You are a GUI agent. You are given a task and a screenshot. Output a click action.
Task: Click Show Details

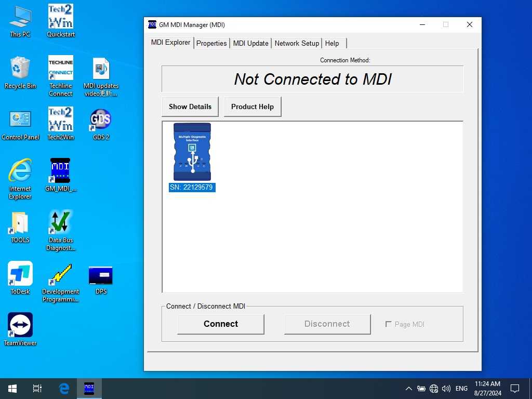pyautogui.click(x=190, y=107)
